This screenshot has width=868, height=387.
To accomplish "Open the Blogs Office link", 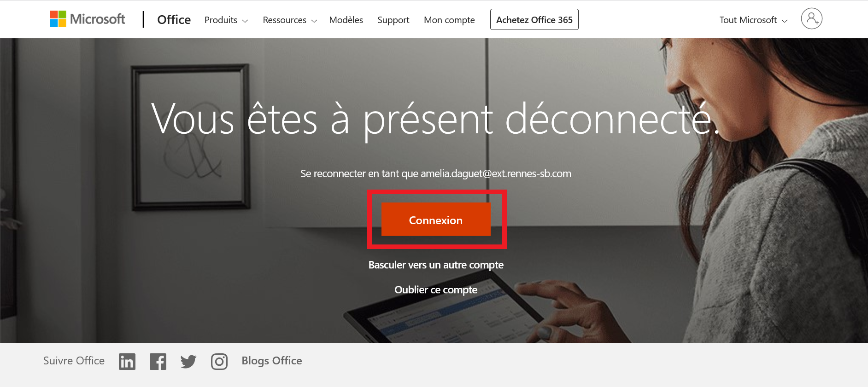I will coord(272,361).
